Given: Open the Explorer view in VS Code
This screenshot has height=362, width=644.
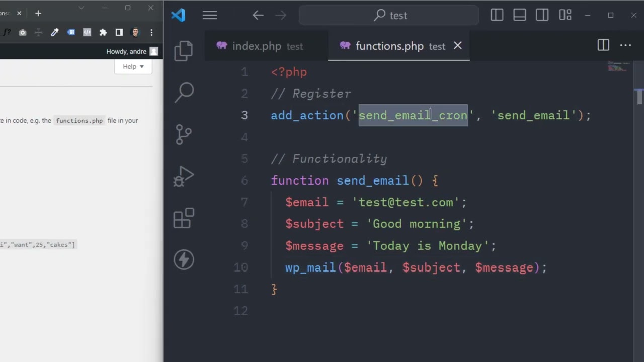Looking at the screenshot, I should point(184,51).
